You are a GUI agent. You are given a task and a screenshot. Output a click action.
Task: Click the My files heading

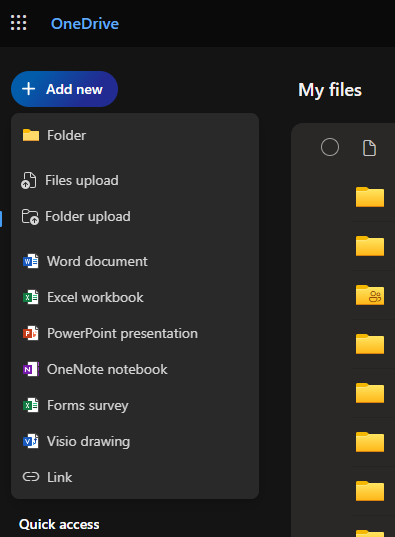tap(330, 90)
